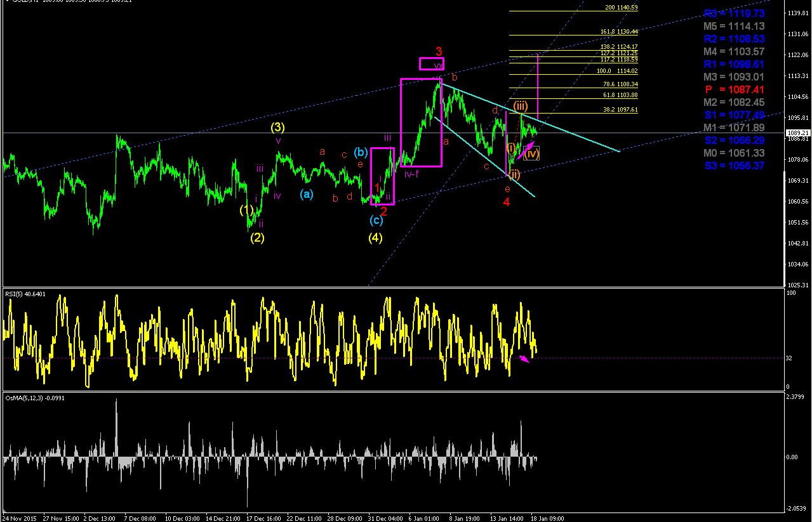Select the yellow (2) wave label
Screen dimensions: 812x522
click(x=257, y=238)
